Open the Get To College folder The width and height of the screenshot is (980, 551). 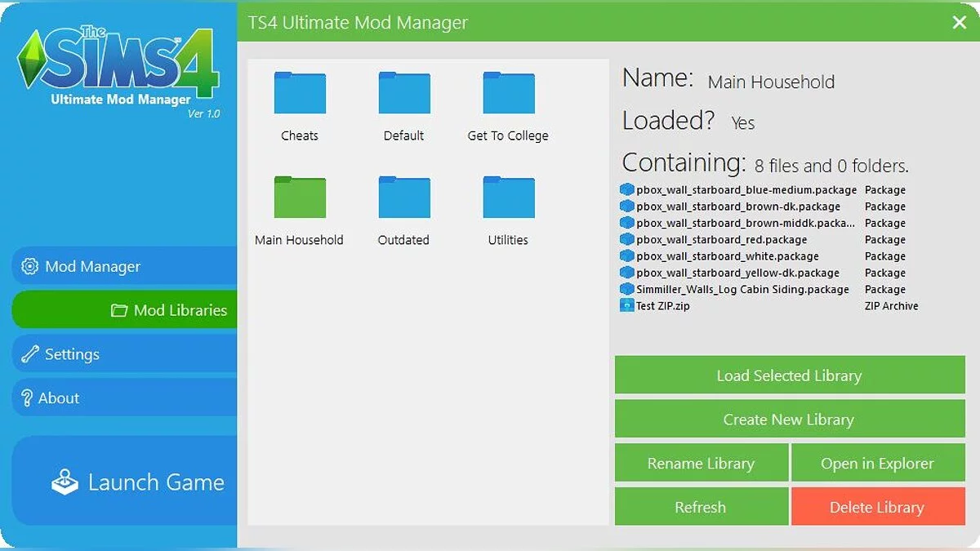[x=507, y=91]
